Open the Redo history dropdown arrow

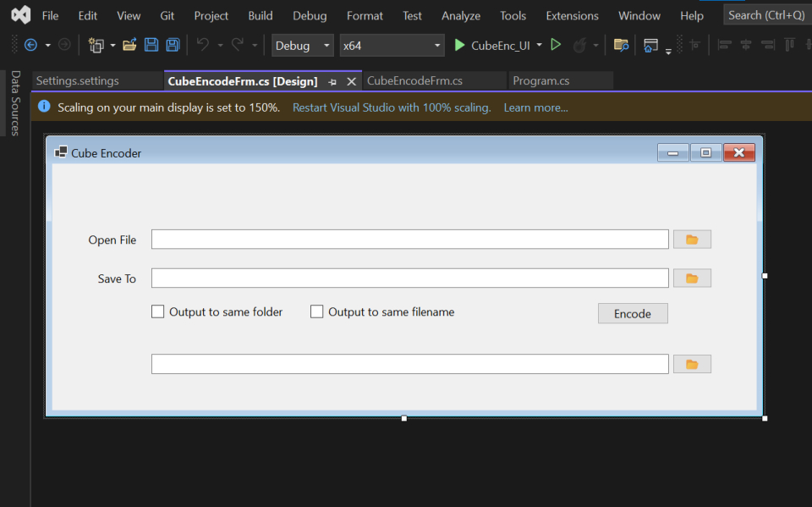(x=255, y=46)
